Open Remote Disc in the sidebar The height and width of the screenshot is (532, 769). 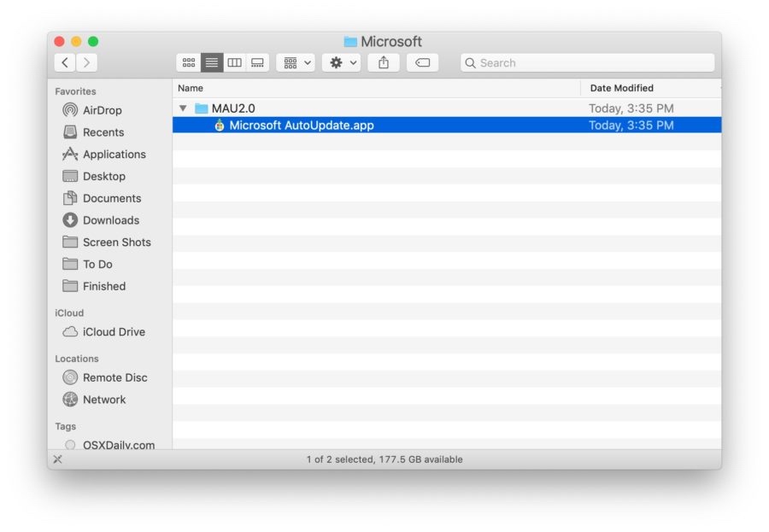pos(105,377)
